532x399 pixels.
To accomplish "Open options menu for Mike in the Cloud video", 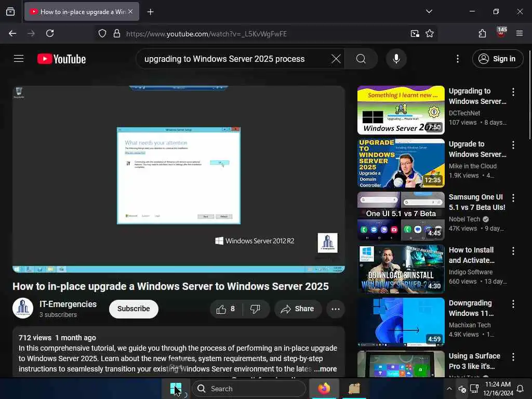I will (513, 145).
